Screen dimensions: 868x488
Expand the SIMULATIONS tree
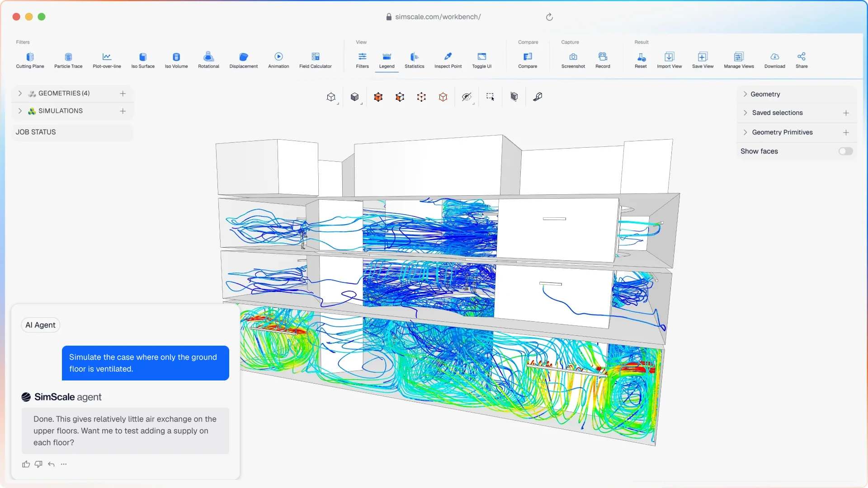click(x=20, y=111)
